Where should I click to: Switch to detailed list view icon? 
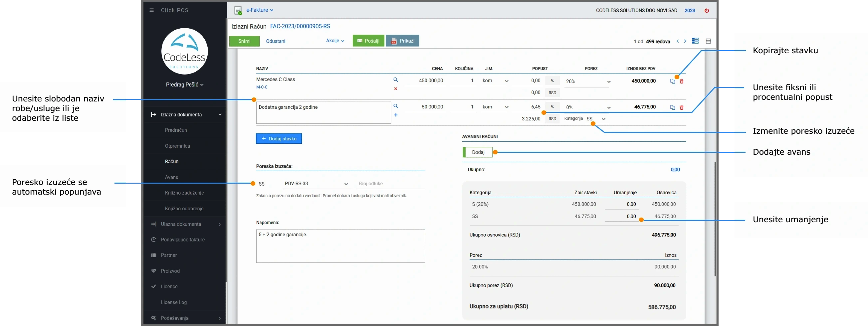coord(695,41)
